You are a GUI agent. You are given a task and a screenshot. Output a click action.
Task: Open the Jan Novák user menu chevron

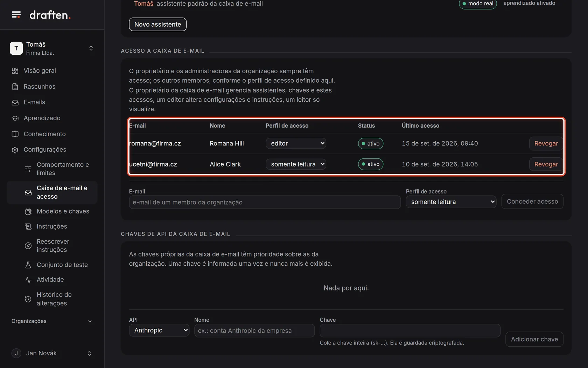point(89,353)
